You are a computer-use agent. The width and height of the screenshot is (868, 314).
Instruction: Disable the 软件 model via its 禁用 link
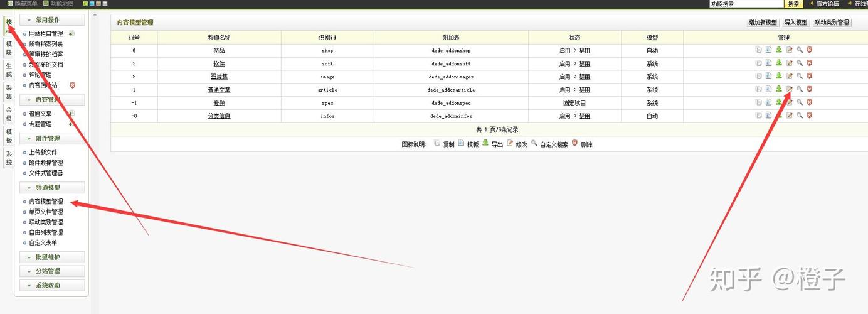click(584, 63)
